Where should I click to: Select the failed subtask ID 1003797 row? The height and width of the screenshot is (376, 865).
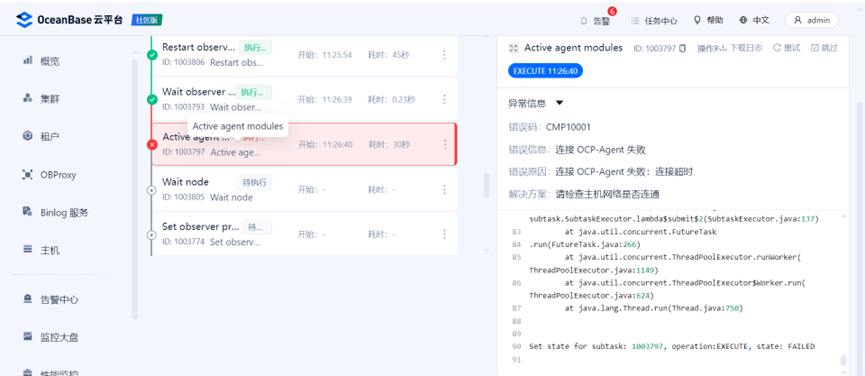click(305, 144)
